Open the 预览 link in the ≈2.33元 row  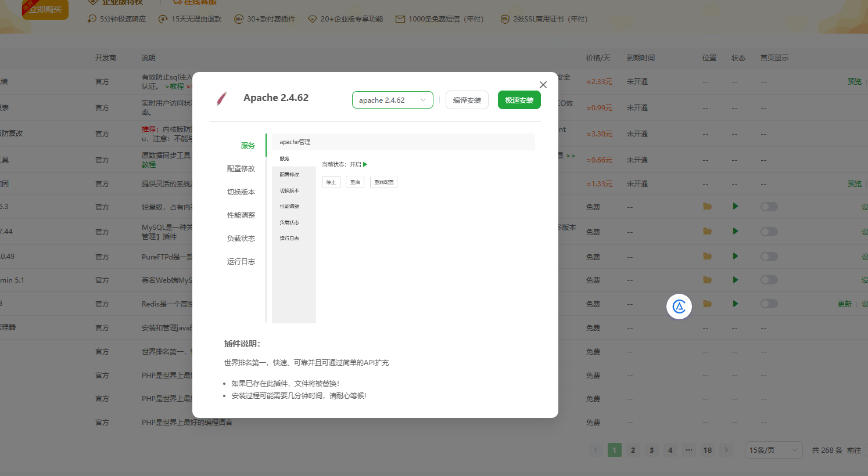pyautogui.click(x=855, y=82)
